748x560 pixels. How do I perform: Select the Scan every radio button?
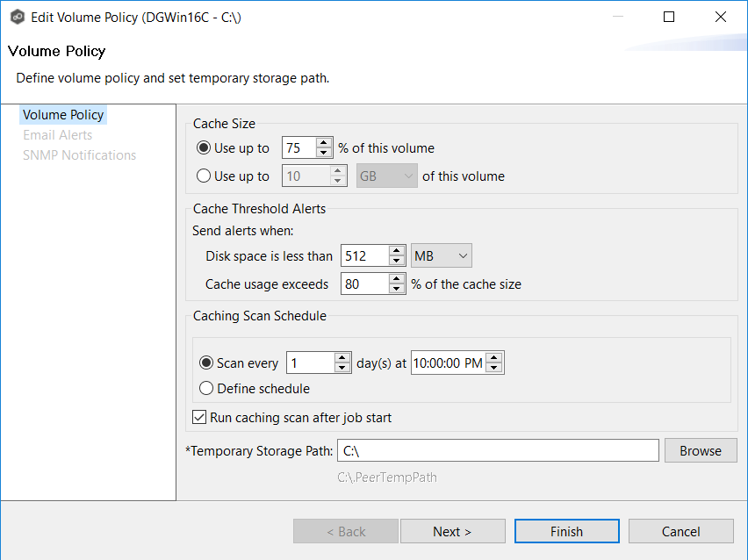tap(207, 363)
